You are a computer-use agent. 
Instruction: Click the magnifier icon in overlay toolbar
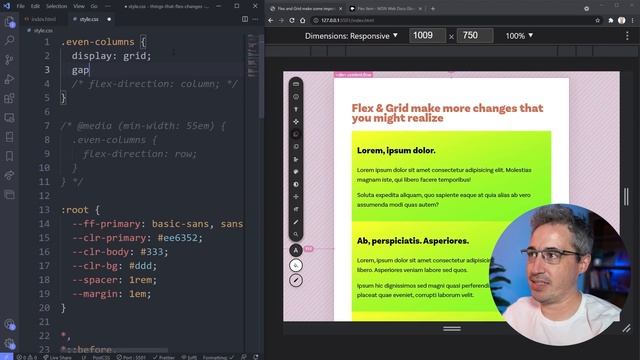point(296,234)
